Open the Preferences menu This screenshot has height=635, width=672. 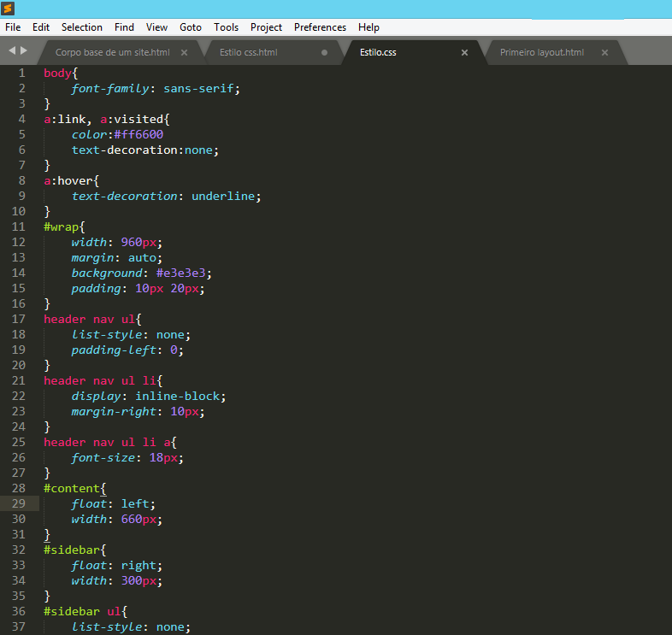coord(320,27)
